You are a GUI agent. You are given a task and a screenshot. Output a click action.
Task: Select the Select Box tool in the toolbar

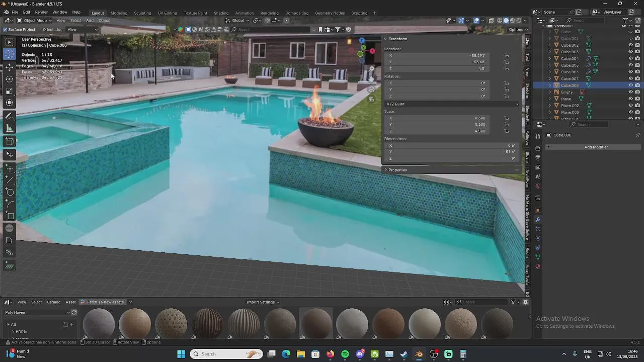(x=10, y=42)
